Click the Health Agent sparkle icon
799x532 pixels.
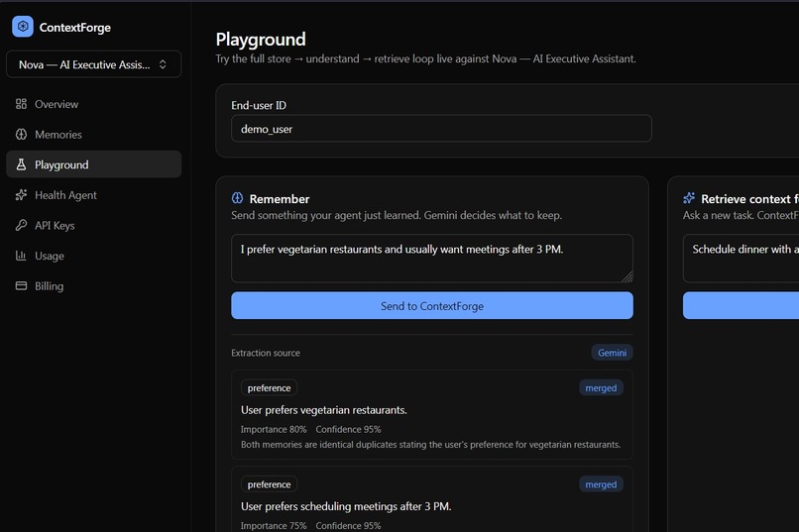point(21,195)
